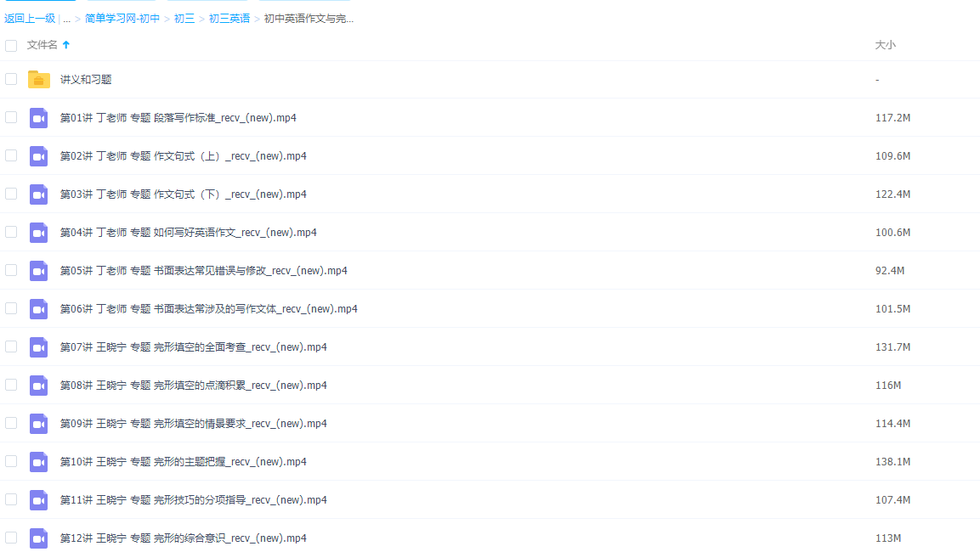Check the checkbox for 讲义和习题 folder

(11, 79)
